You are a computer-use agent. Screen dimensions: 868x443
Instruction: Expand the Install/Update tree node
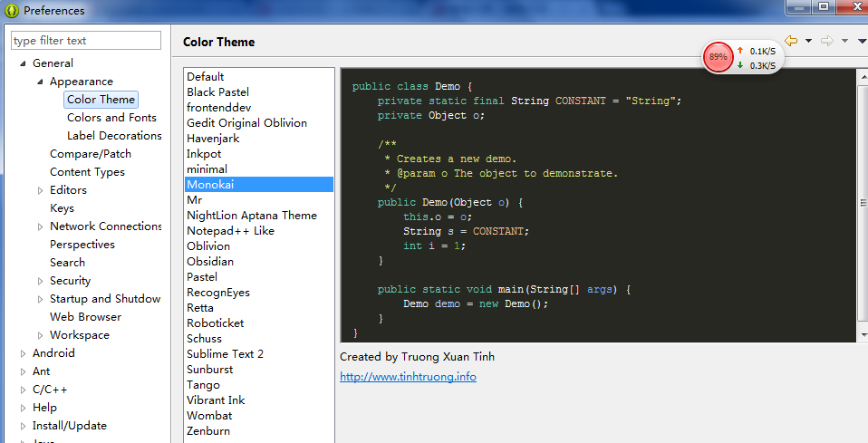click(x=23, y=426)
